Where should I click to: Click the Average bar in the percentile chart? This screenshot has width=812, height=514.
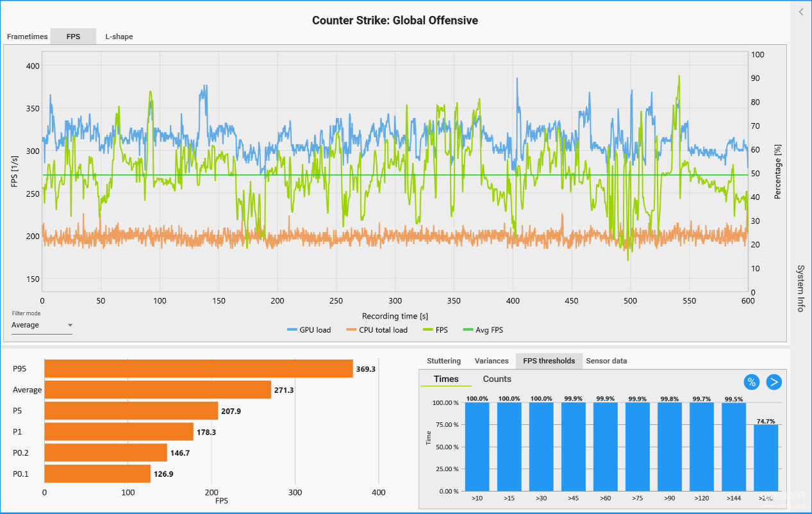[x=158, y=390]
